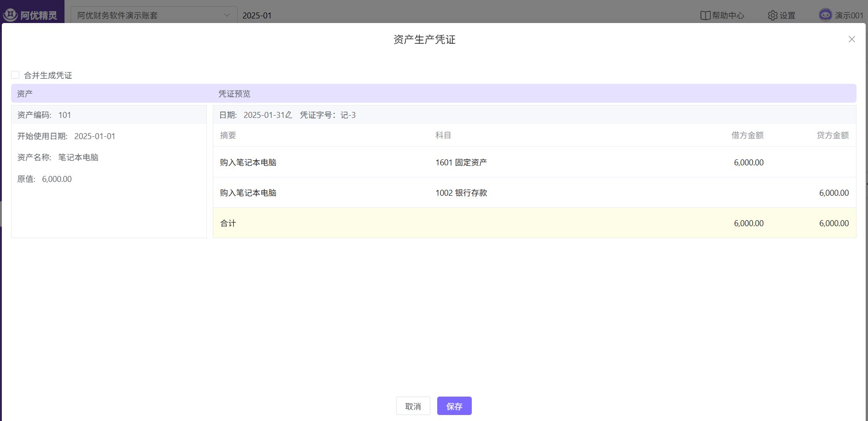Click the 阿优精灵 logo icon
The height and width of the screenshot is (421, 868).
pos(10,15)
